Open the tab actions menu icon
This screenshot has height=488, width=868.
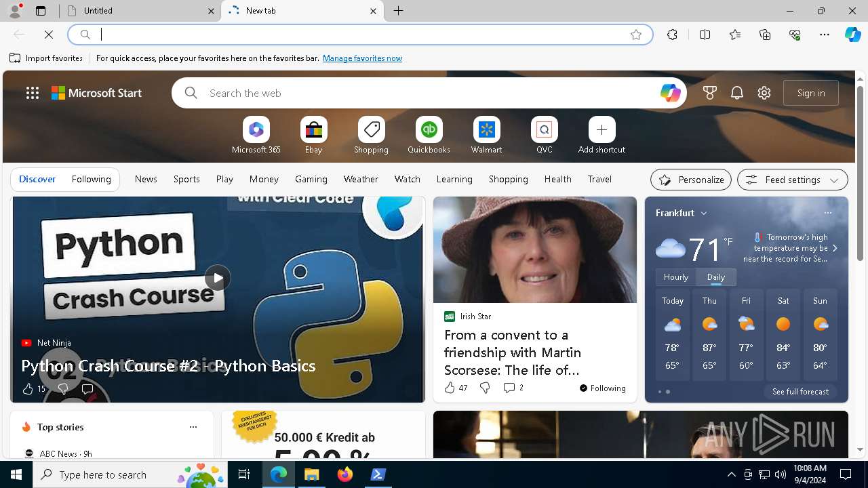tap(41, 11)
